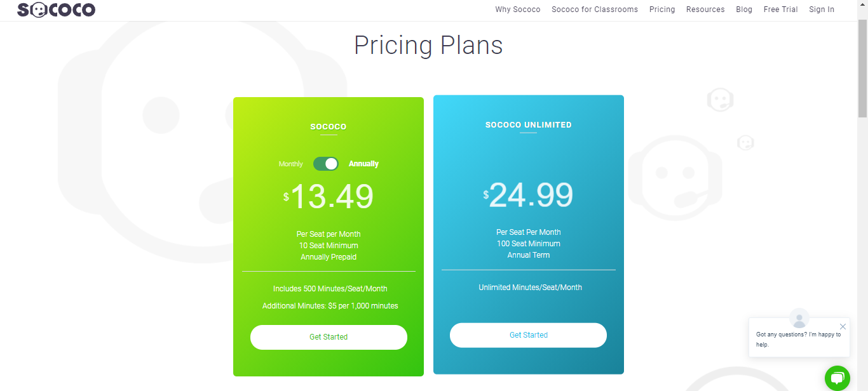Click the chat agent avatar
The image size is (868, 391).
(x=799, y=317)
